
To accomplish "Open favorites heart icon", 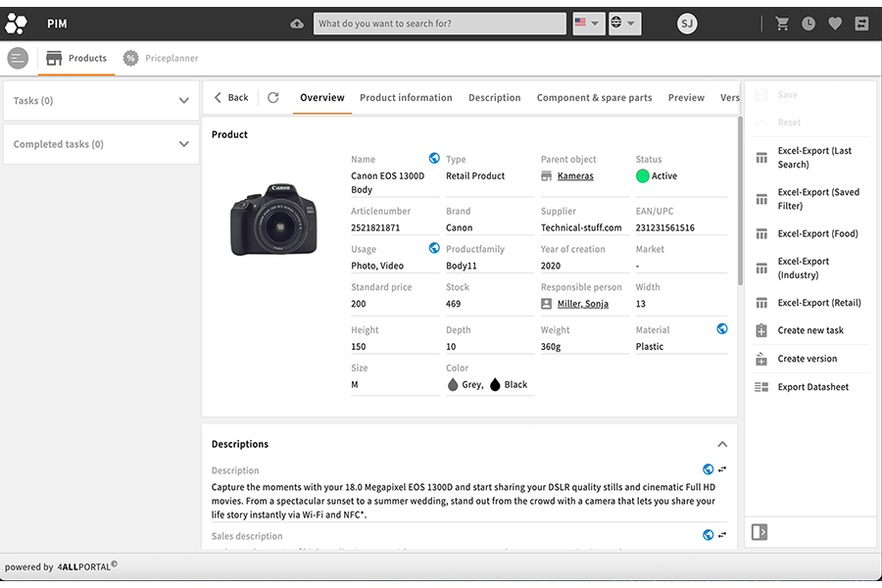I will (835, 24).
